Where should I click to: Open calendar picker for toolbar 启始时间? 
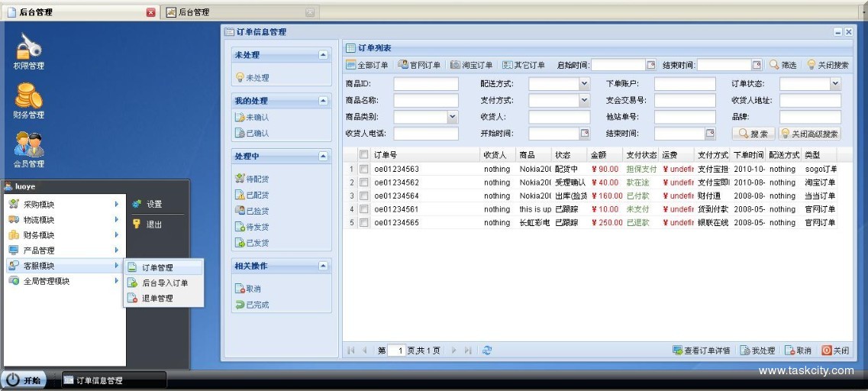(x=651, y=65)
